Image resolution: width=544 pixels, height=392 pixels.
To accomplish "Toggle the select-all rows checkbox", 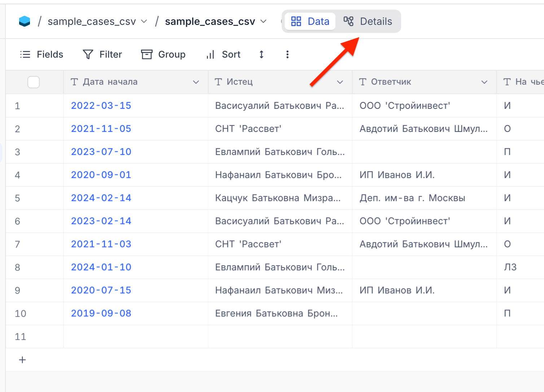I will click(34, 82).
